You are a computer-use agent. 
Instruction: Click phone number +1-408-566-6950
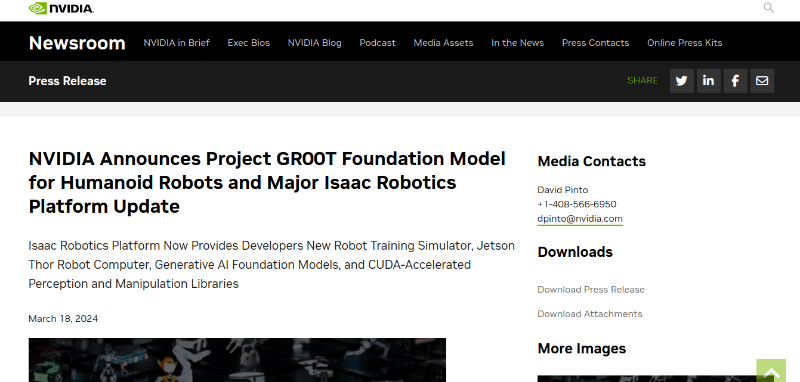point(577,204)
